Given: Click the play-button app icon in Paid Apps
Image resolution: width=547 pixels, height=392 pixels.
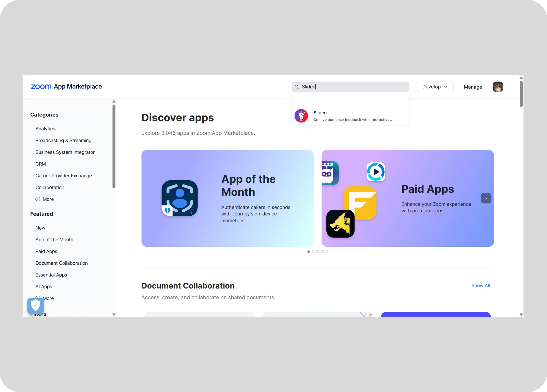Looking at the screenshot, I should [x=376, y=172].
